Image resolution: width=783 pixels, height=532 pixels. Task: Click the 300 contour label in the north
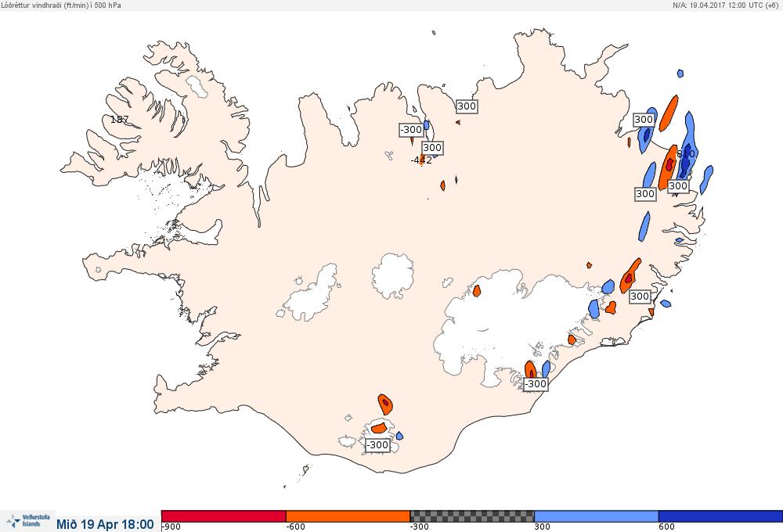467,106
